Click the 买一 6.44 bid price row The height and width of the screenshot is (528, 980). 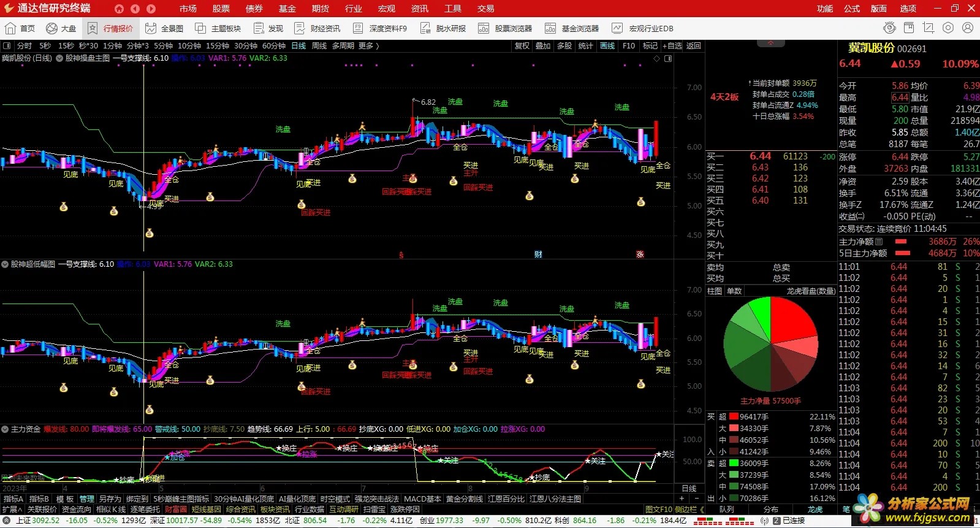(771, 156)
